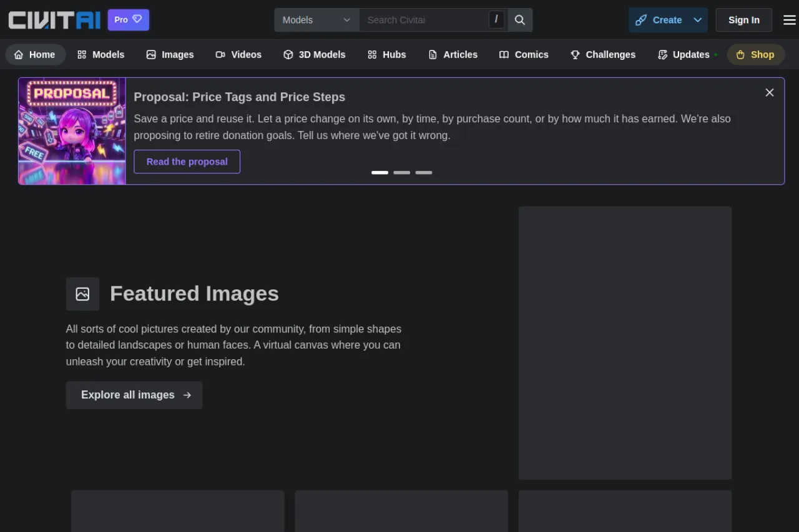This screenshot has width=799, height=532.
Task: Click the Featured Images heading
Action: pos(194,294)
